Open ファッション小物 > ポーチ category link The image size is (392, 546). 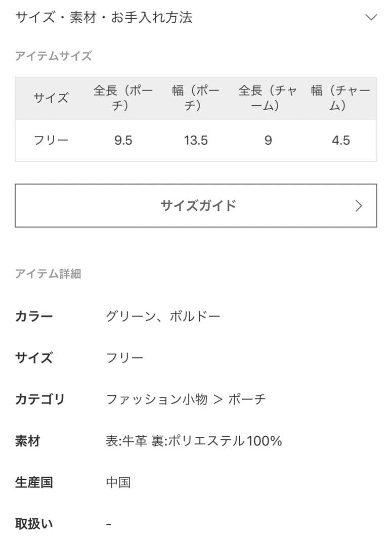186,399
